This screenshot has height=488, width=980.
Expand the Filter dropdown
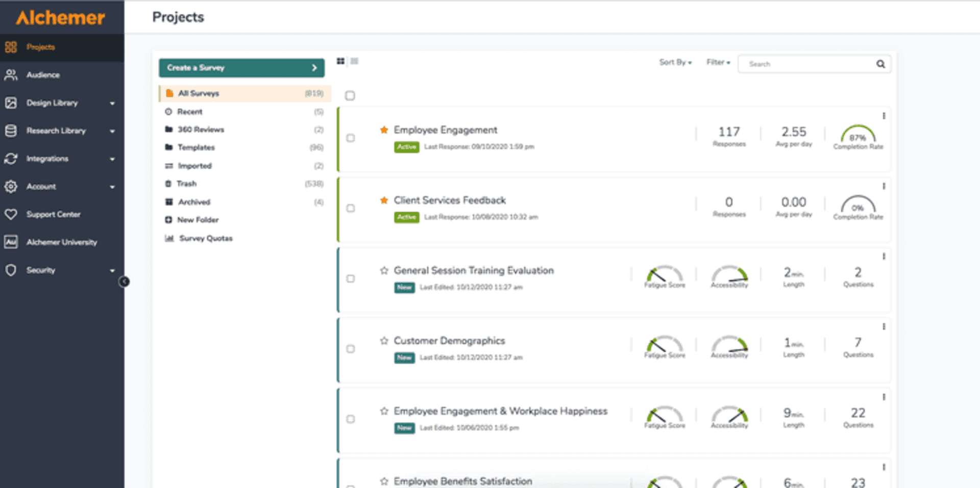pos(718,62)
